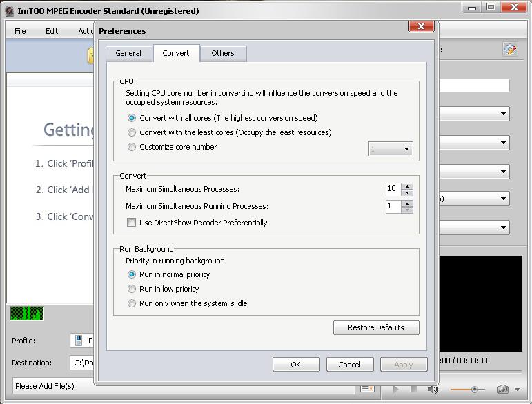Open the right-panel dropdown ending with a parenthesis

(x=474, y=199)
